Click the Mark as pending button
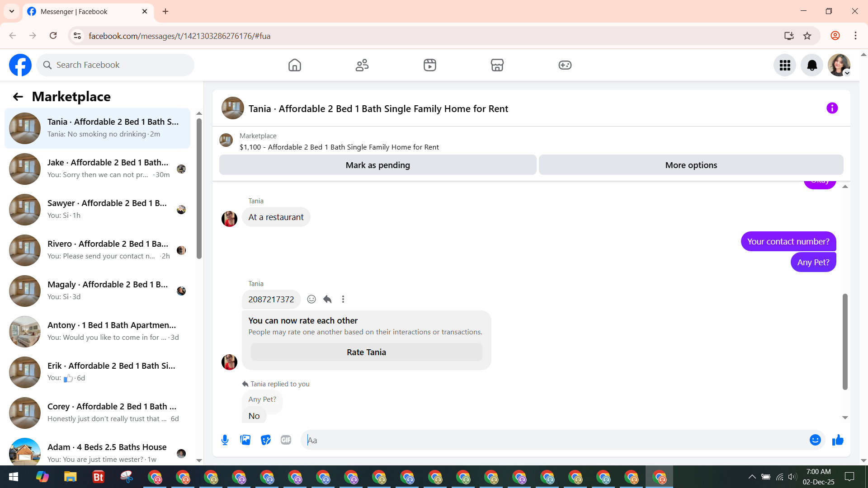 (377, 165)
